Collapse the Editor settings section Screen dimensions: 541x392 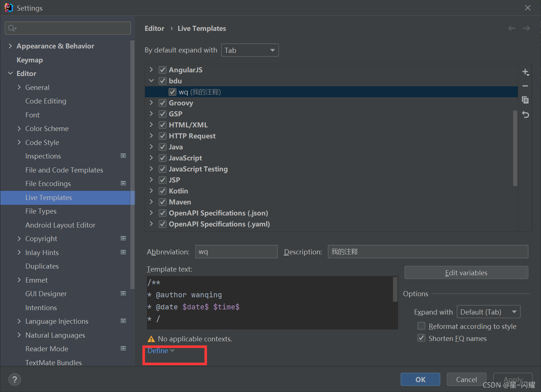coord(10,73)
